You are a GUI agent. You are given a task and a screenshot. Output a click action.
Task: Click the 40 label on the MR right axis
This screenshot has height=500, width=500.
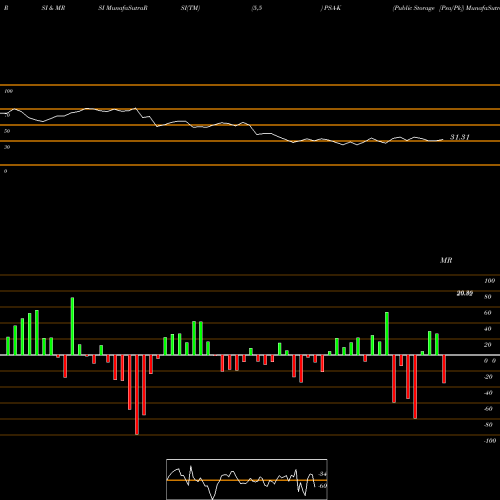pos(488,329)
